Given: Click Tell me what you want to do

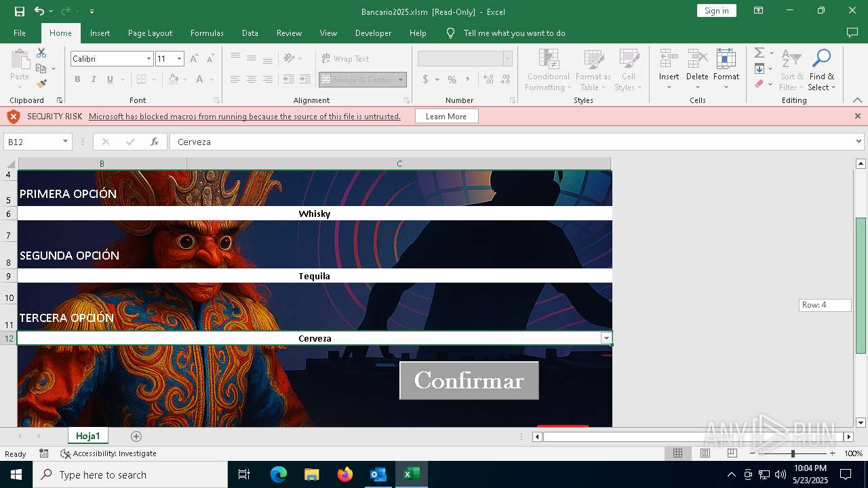Looking at the screenshot, I should (x=514, y=33).
